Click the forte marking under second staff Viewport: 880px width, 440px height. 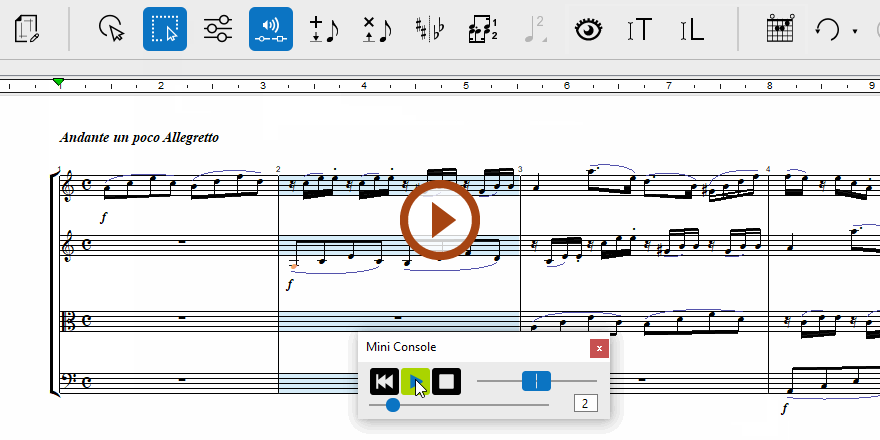[x=290, y=285]
